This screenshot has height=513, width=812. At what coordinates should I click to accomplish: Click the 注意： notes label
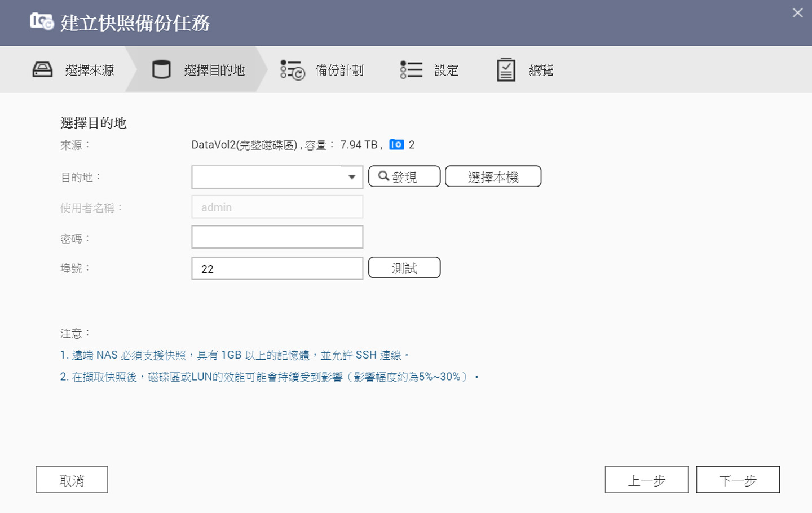76,334
